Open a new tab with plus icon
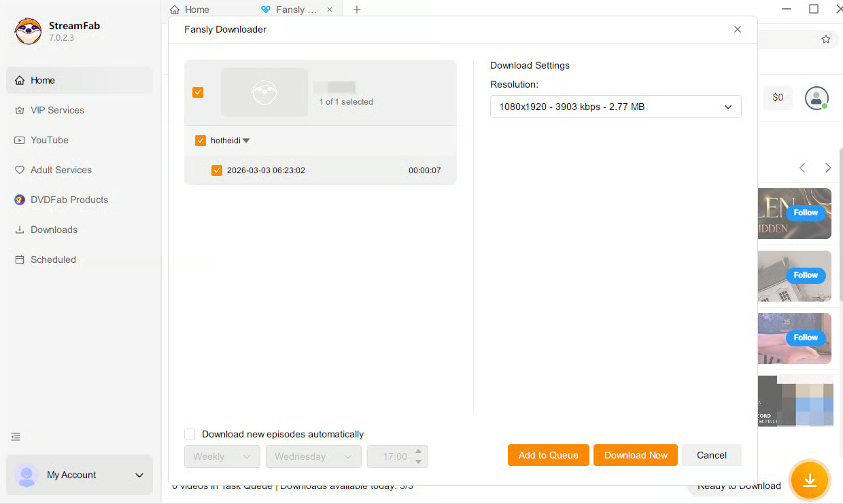This screenshot has width=843, height=504. click(357, 10)
